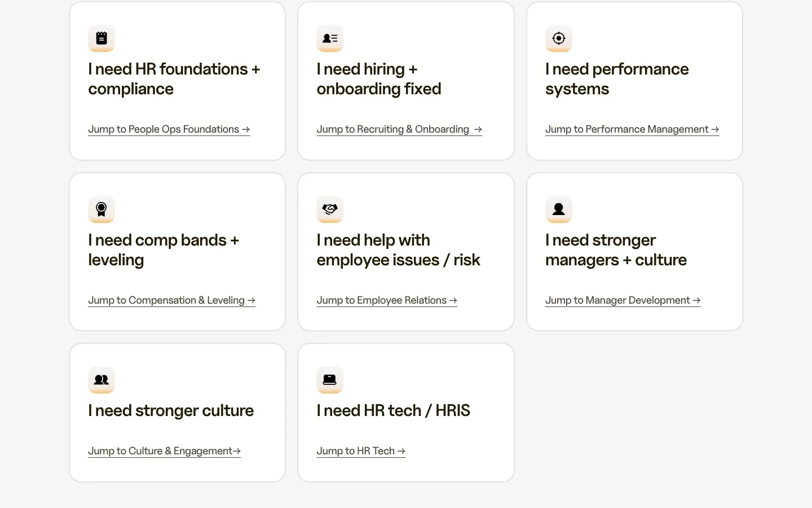The height and width of the screenshot is (508, 812).
Task: Open Jump to Compensation & Leveling link
Action: 172,300
